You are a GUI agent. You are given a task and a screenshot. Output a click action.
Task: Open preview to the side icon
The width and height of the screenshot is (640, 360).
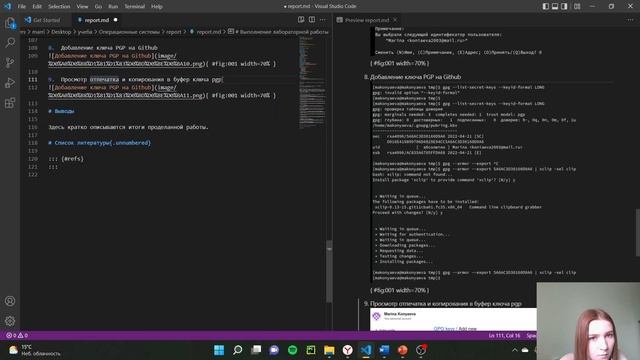301,20
